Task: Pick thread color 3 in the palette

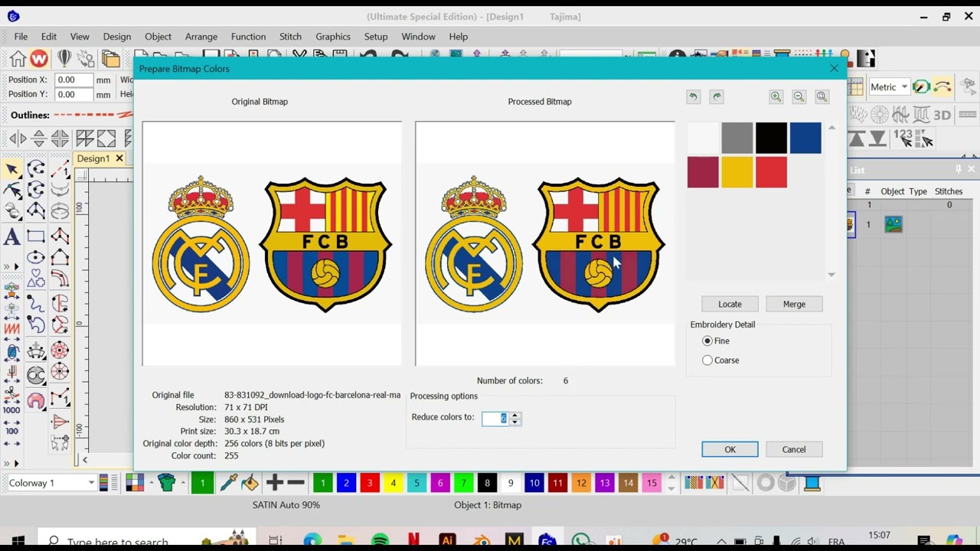Action: [370, 483]
